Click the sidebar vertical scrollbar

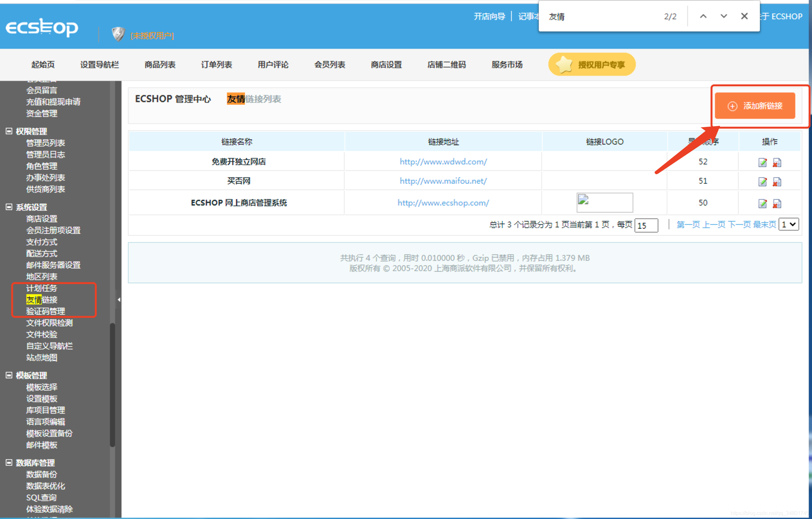click(x=112, y=384)
